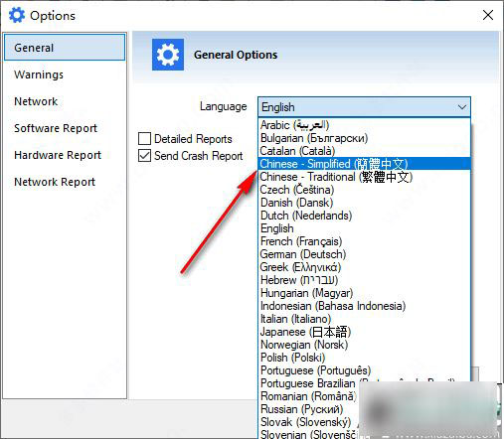Select Japanese from the dropdown list
The image size is (504, 439).
pos(364,332)
